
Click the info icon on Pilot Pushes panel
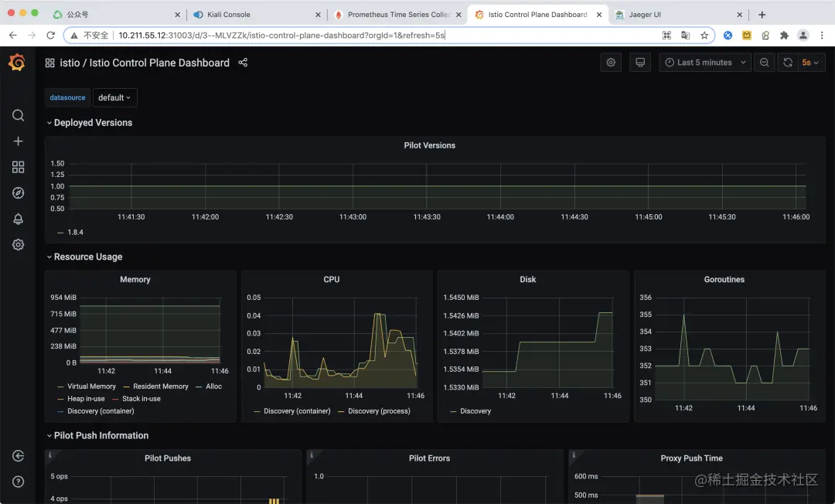tap(50, 455)
